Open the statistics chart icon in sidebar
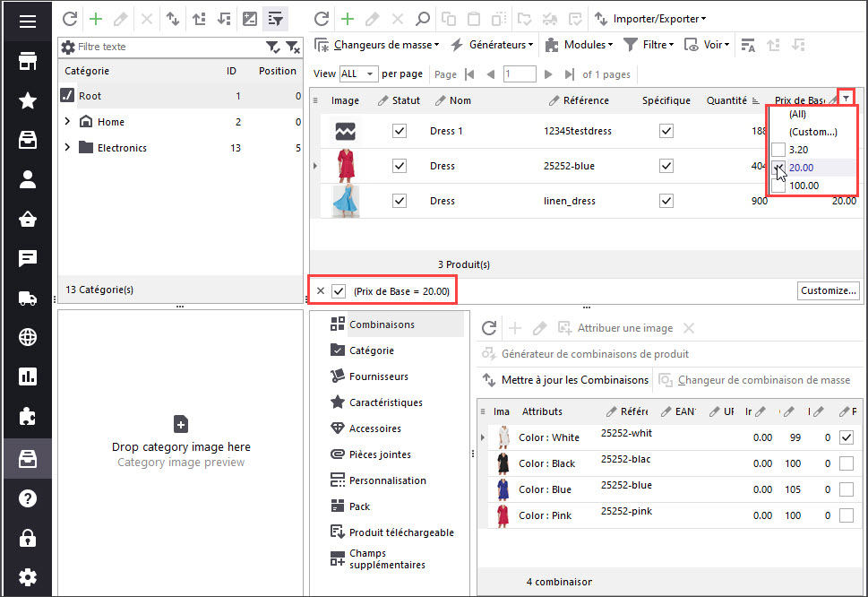Screen dimensions: 868x597 click(27, 376)
